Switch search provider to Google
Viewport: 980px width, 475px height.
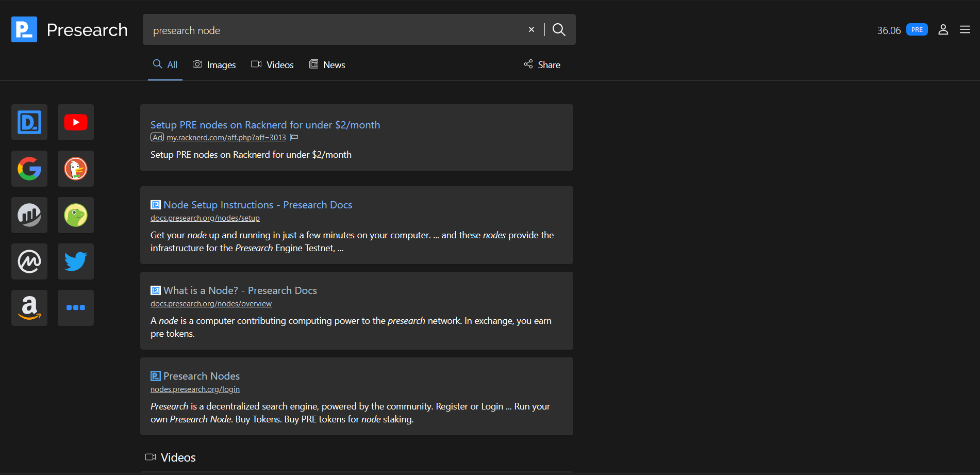[29, 169]
